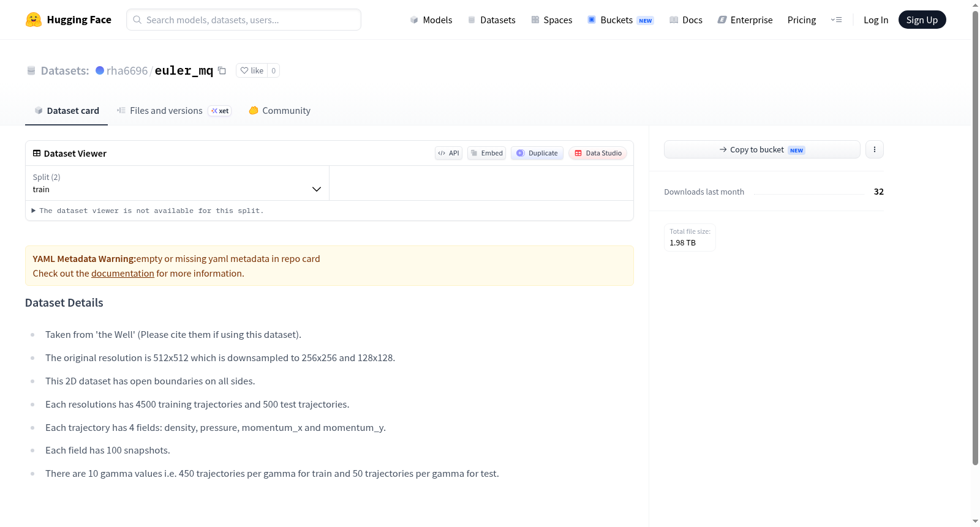Click the page vertical scrollbar
This screenshot has height=527, width=980.
coord(975,239)
